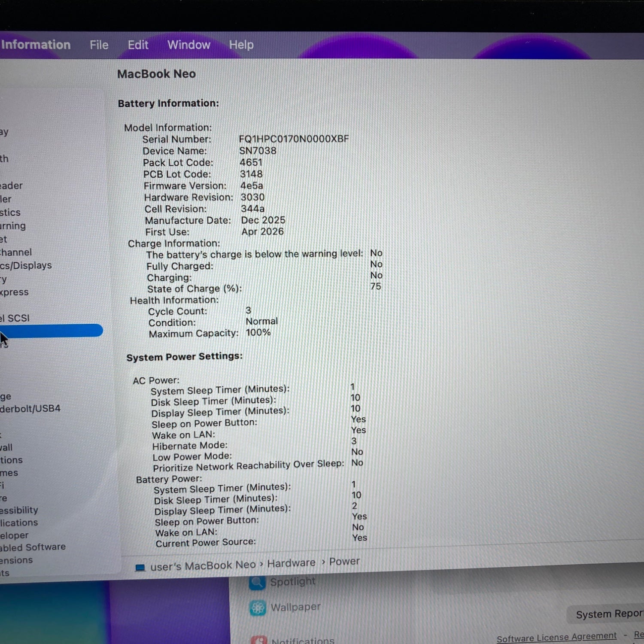Open Spotlight settings in System Settings
The width and height of the screenshot is (644, 644).
click(293, 582)
